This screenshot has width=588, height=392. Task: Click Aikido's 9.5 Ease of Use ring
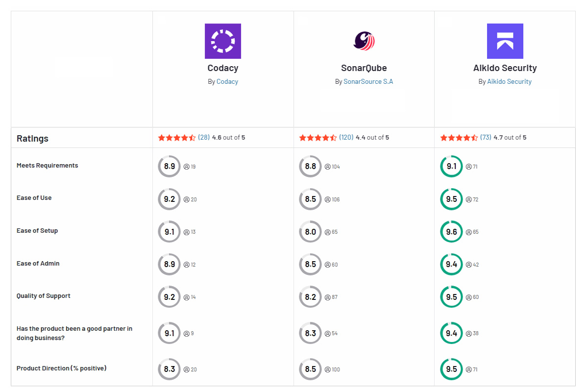click(452, 199)
